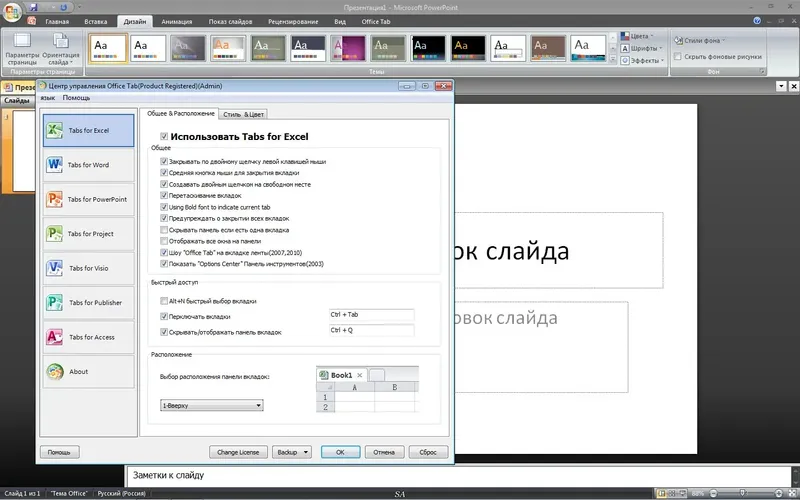Switch to Slide Sorter view in status bar
The width and height of the screenshot is (800, 500).
pos(672,493)
